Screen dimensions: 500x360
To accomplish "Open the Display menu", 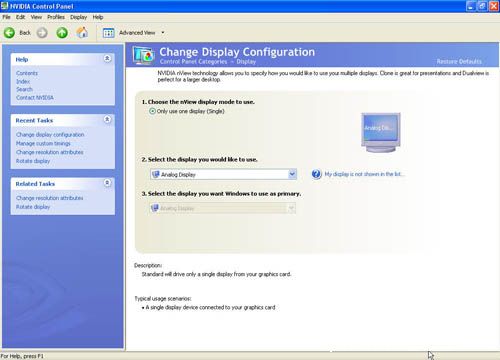I will 78,17.
